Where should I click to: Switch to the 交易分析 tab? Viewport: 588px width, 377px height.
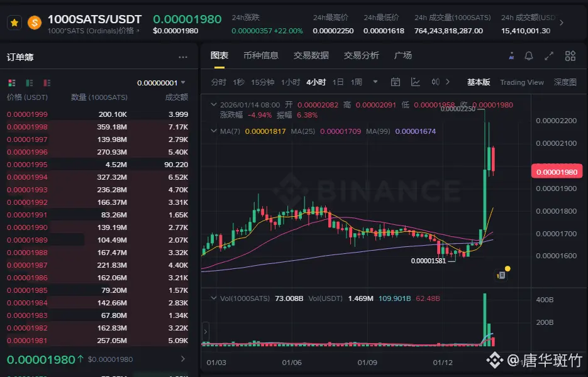tap(362, 55)
